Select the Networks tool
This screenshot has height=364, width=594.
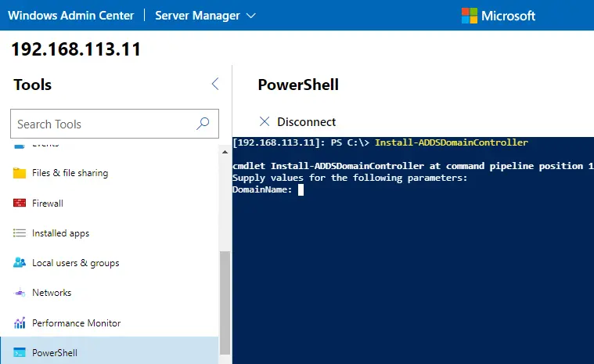(x=109, y=293)
